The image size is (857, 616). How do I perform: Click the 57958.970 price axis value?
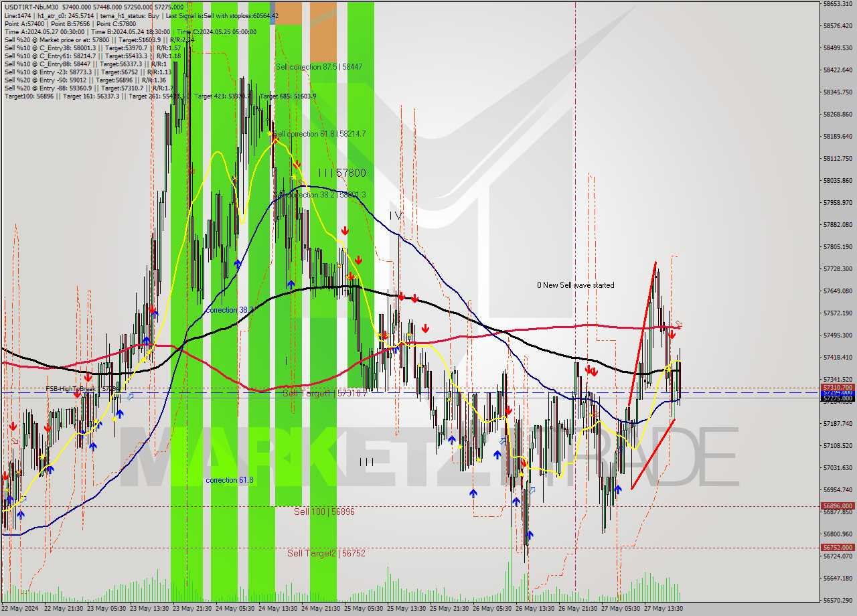tap(838, 202)
